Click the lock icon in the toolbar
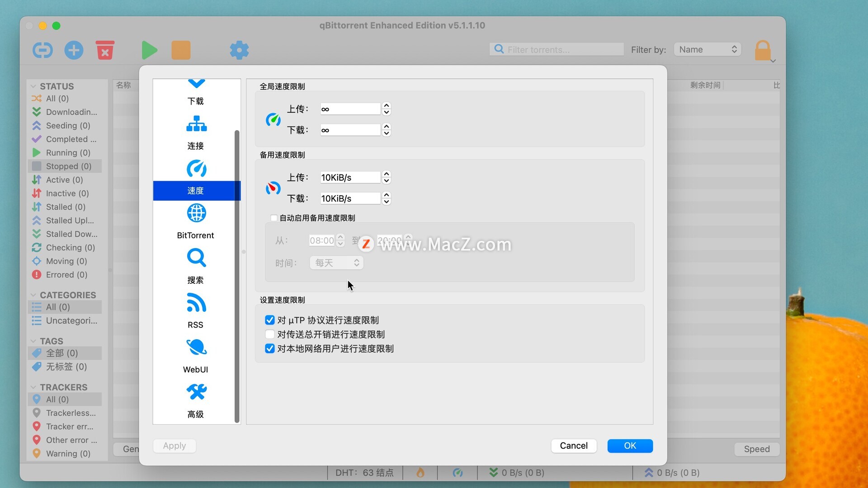The height and width of the screenshot is (488, 868). [763, 50]
